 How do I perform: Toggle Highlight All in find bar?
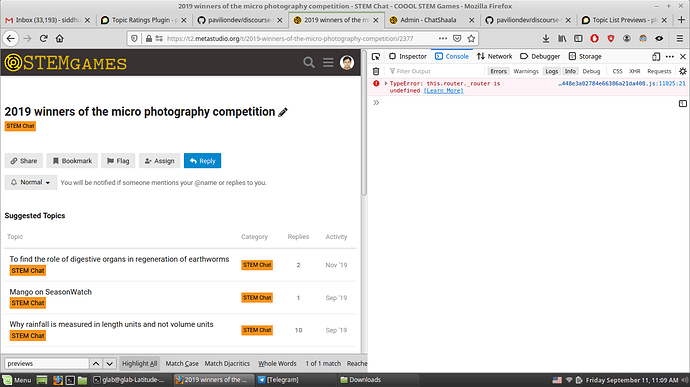(139, 364)
